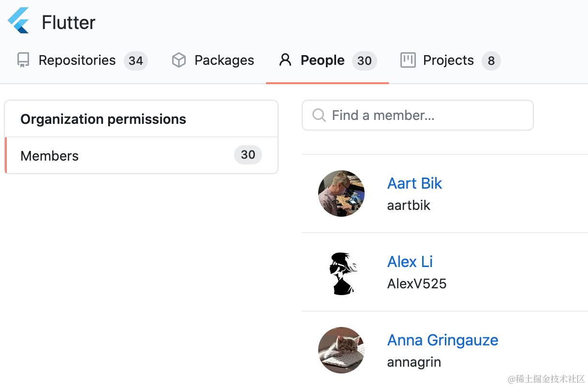Image resolution: width=588 pixels, height=387 pixels.
Task: Open Aart Bik's profile link
Action: pyautogui.click(x=414, y=183)
